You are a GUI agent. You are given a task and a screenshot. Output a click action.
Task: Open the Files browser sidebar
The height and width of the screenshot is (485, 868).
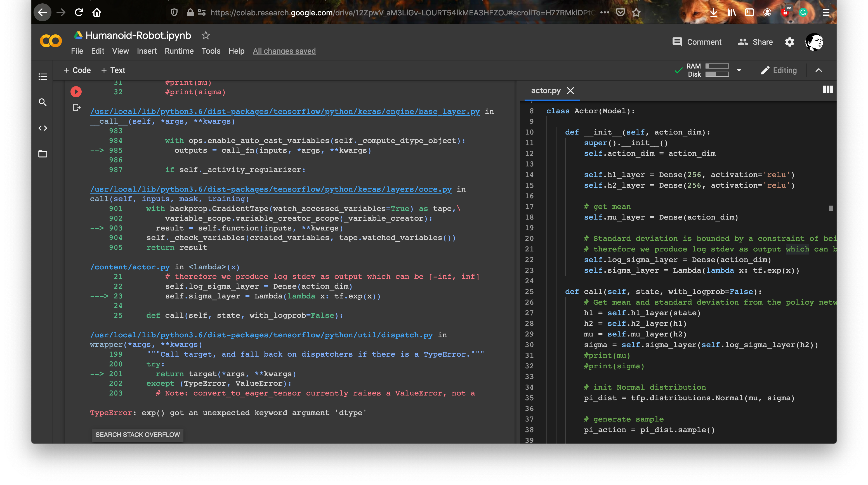pyautogui.click(x=43, y=154)
